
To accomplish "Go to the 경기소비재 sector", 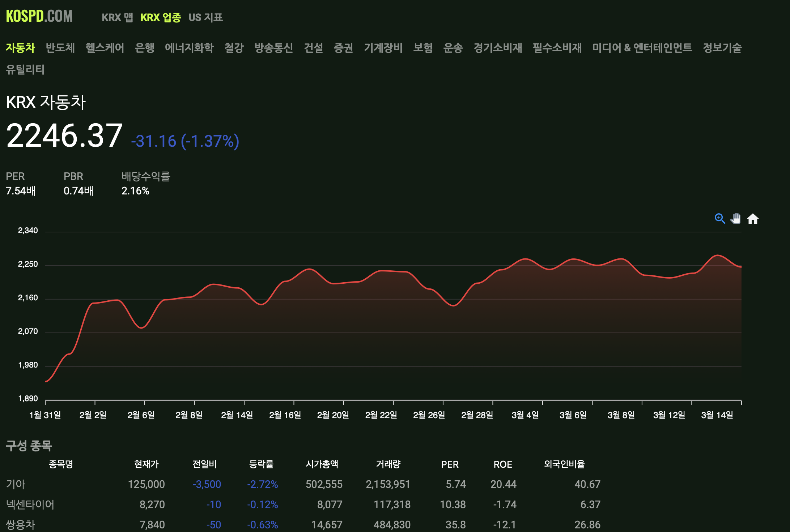I will coord(498,48).
